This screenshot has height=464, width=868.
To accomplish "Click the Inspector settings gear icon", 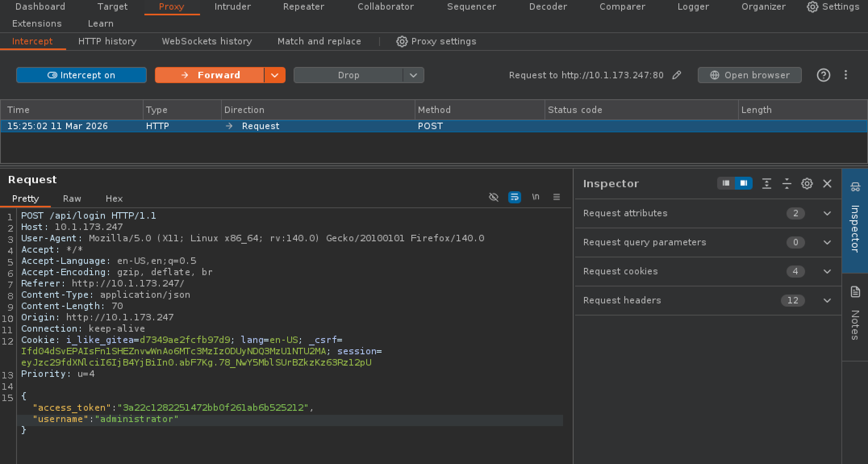I will point(807,184).
